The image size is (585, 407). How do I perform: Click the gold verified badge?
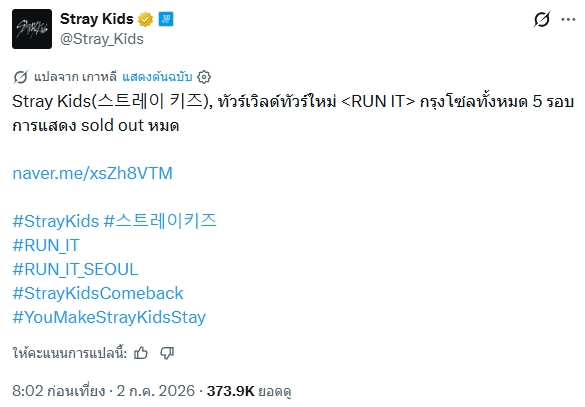point(146,19)
